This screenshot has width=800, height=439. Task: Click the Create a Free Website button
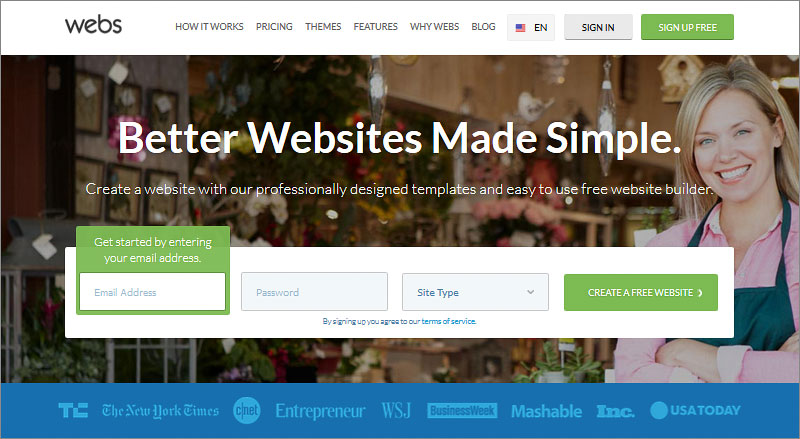click(x=641, y=292)
